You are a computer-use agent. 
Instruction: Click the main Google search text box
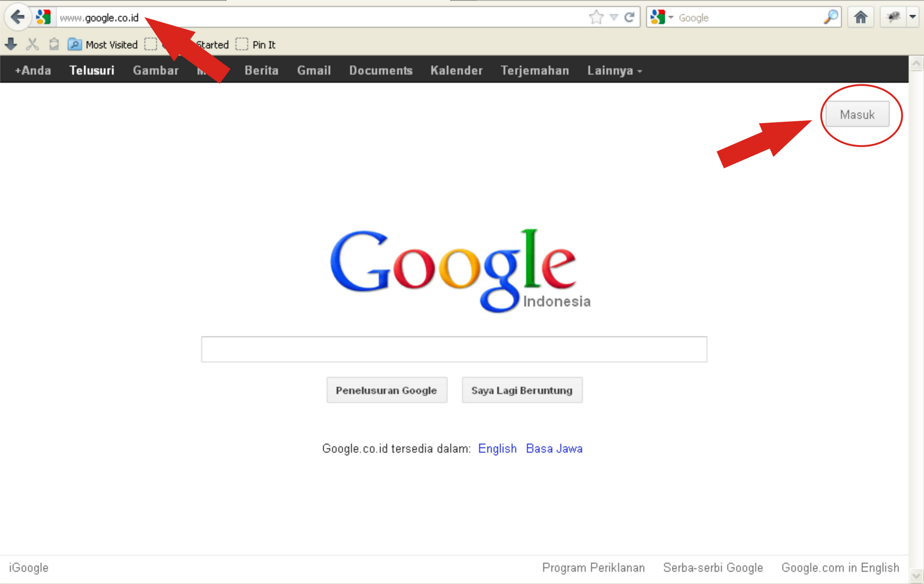(454, 349)
